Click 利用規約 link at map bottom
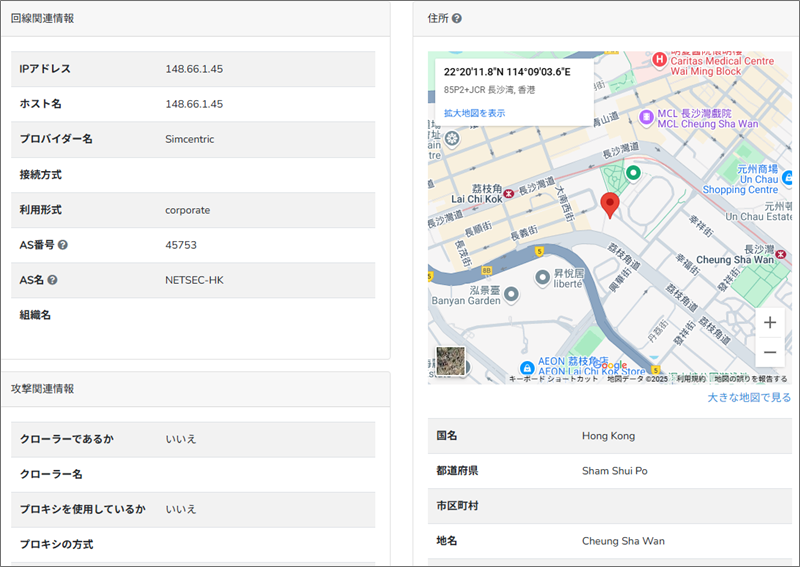 click(691, 379)
